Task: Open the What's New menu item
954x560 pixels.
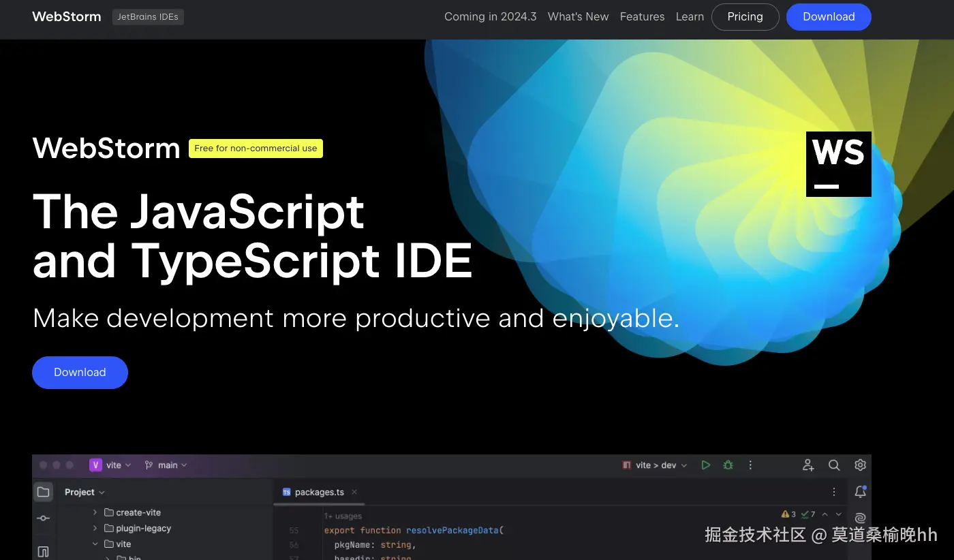Action: point(578,17)
